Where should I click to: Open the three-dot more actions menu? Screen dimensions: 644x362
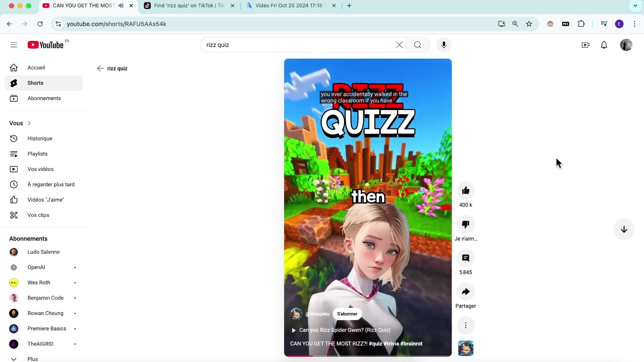(x=466, y=325)
